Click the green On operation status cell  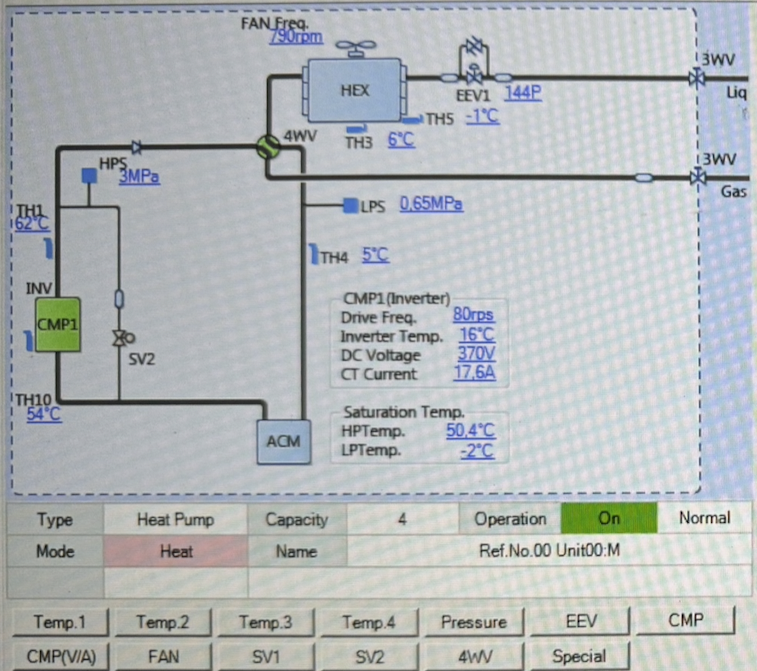pos(609,518)
